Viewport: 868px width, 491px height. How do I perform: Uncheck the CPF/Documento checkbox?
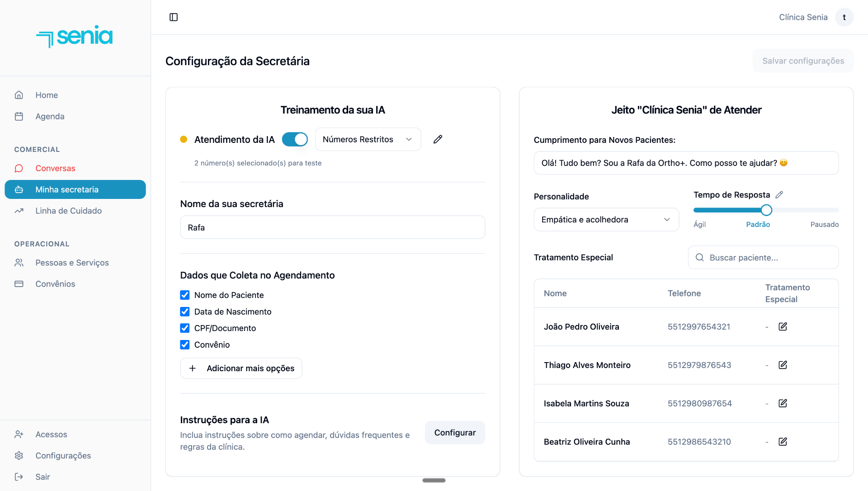(x=184, y=328)
